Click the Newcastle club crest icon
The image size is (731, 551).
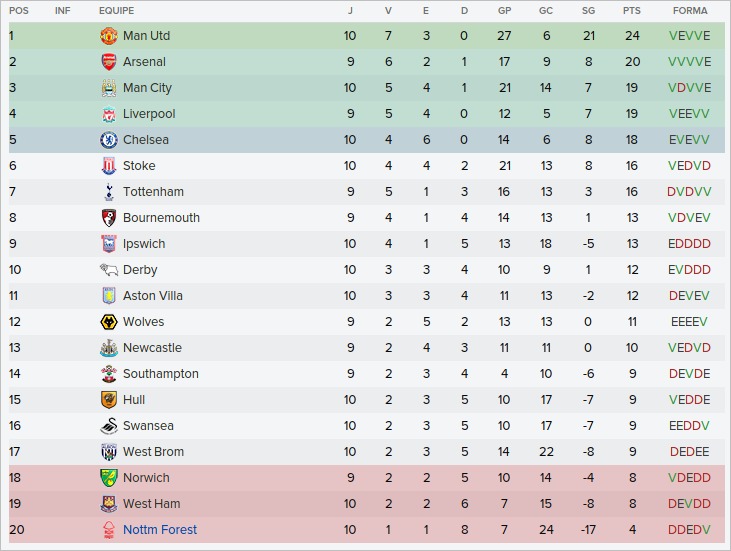point(109,348)
